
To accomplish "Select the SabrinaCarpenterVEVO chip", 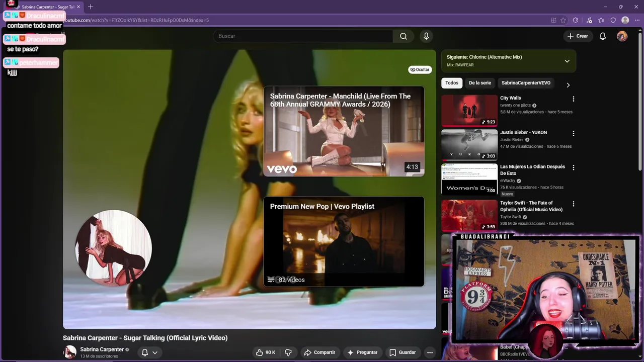I will click(x=526, y=83).
